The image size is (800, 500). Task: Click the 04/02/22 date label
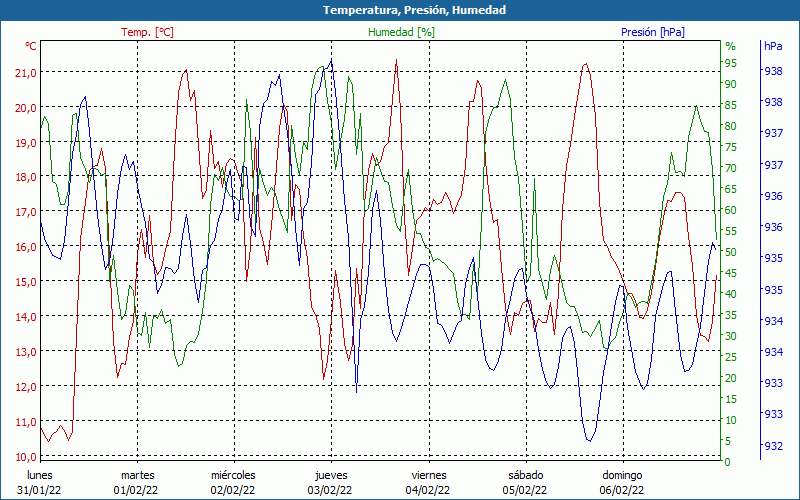pos(428,490)
